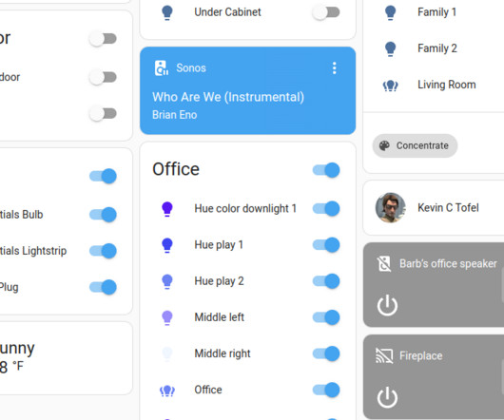Click the Hue play 2 bulb icon
Viewport: 504px width, 420px height.
coord(167,281)
